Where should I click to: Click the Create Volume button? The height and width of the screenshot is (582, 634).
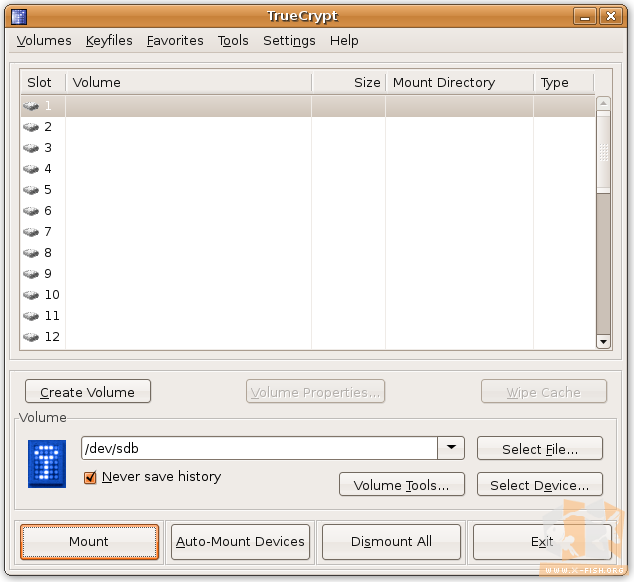pyautogui.click(x=88, y=392)
